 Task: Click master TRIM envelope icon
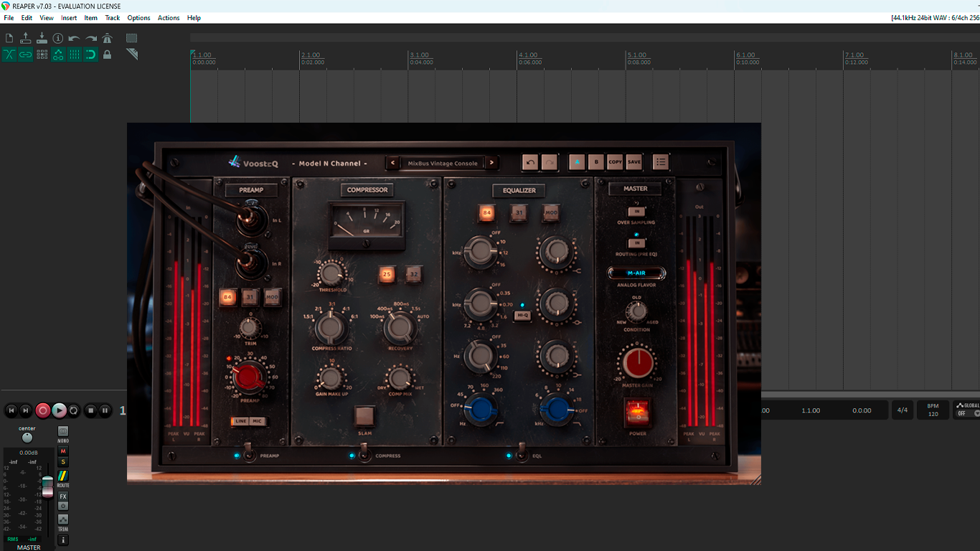(x=63, y=519)
